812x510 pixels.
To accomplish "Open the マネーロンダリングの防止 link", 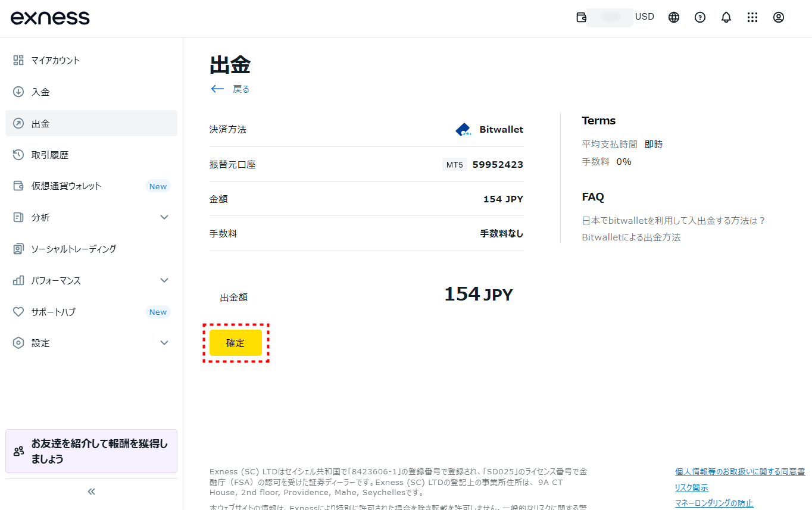I will 714,503.
